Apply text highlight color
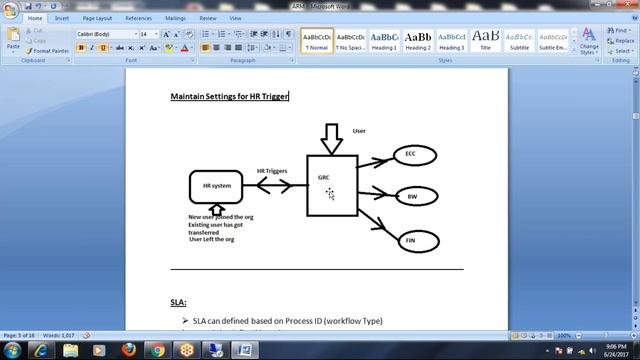The height and width of the screenshot is (360, 640). pos(168,48)
